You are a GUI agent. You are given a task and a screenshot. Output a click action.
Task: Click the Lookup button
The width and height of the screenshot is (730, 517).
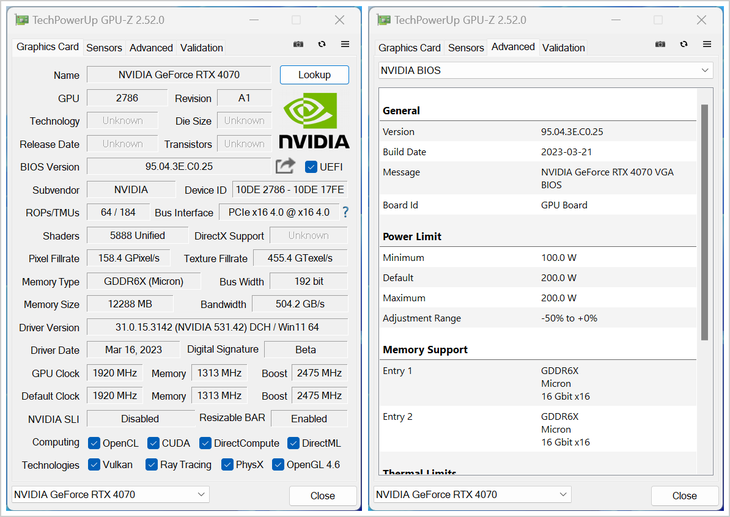pos(314,75)
